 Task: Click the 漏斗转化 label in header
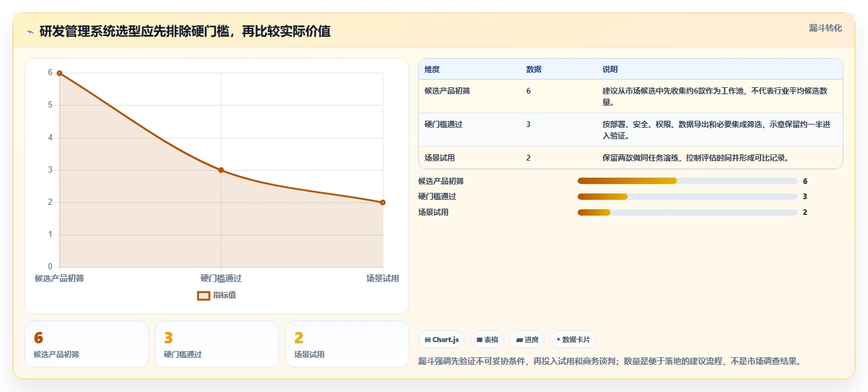826,28
